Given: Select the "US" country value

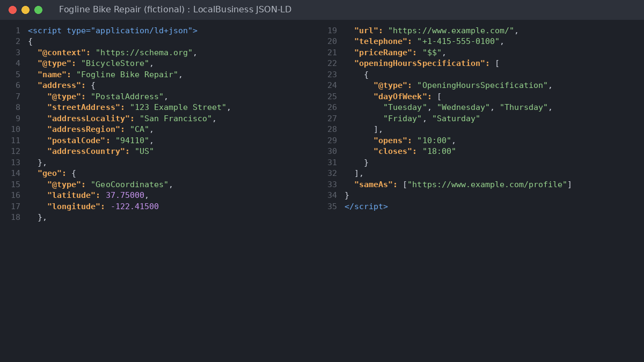Looking at the screenshot, I should tap(144, 151).
